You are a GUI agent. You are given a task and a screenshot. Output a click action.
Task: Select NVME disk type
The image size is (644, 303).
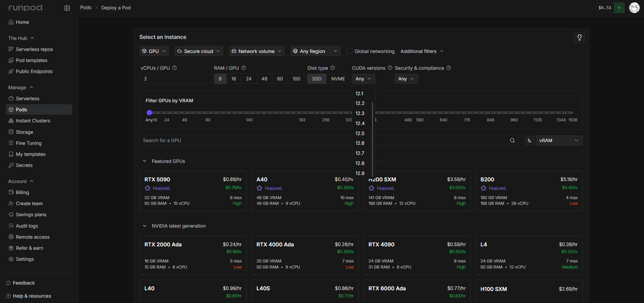click(x=338, y=79)
